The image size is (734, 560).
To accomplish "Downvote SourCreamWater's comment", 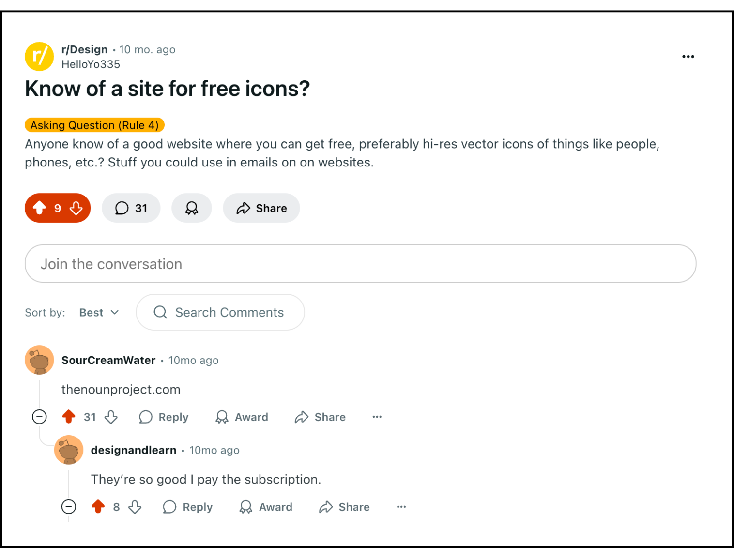I will point(111,417).
